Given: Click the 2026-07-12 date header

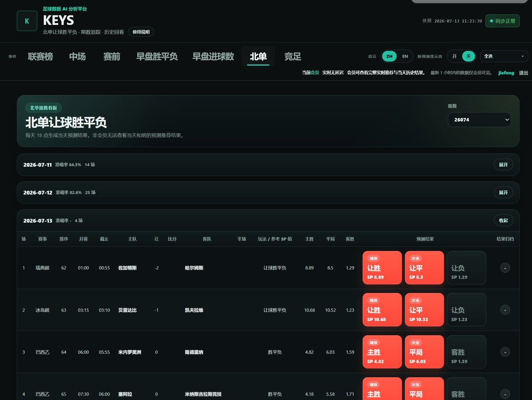Looking at the screenshot, I should coord(38,192).
